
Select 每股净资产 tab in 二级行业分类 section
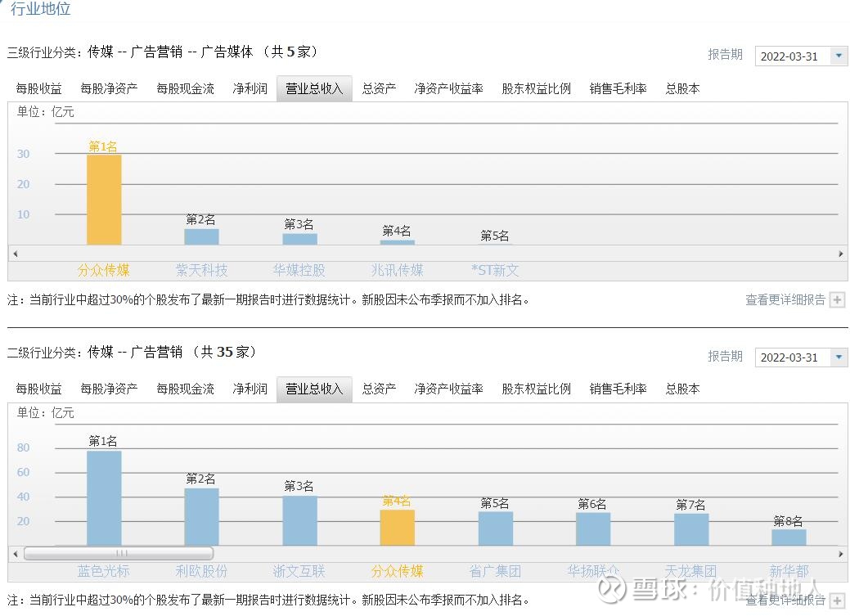point(109,389)
